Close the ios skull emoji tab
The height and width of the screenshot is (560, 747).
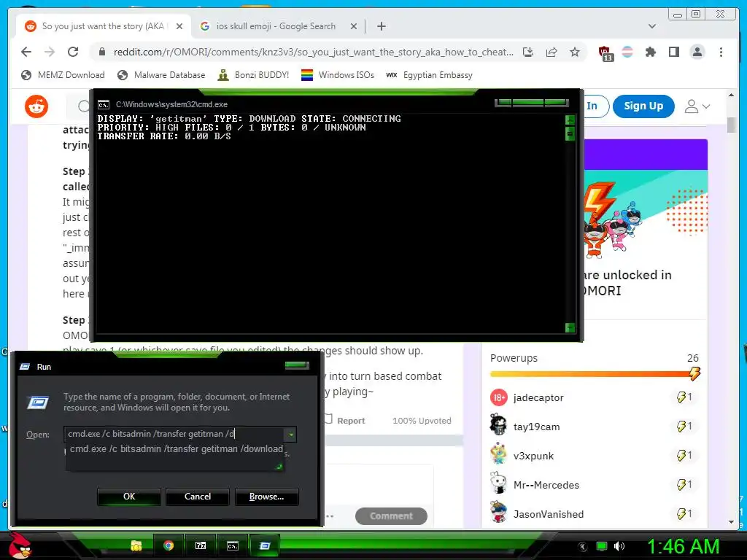coord(354,26)
